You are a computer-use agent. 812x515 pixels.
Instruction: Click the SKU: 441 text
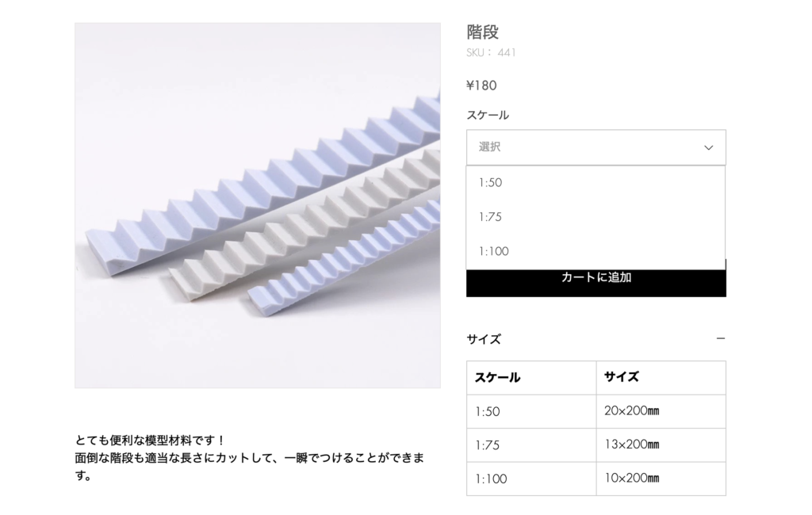pos(491,52)
